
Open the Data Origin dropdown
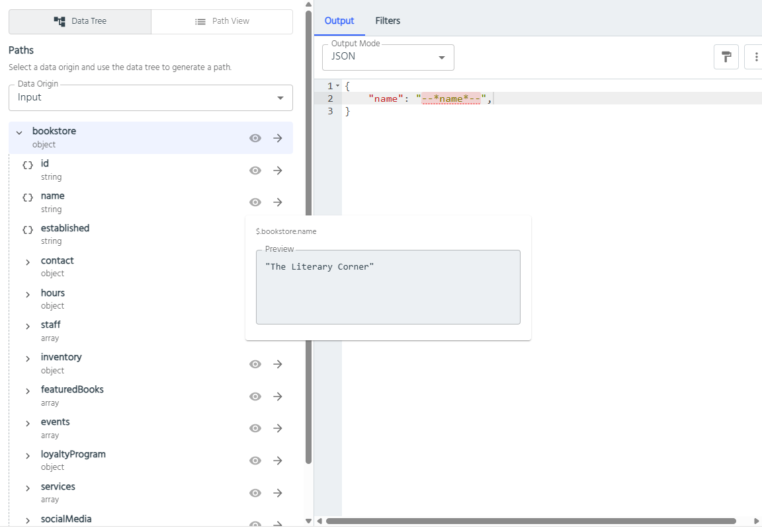[x=151, y=98]
